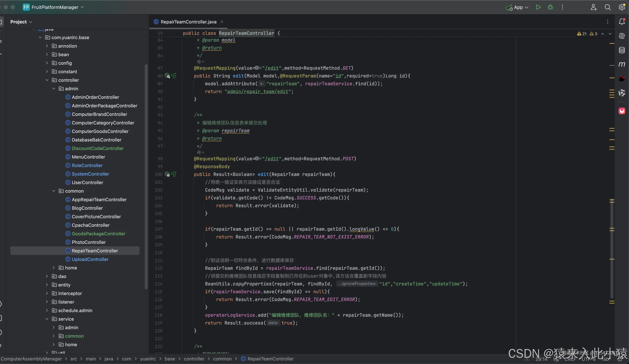Click the Code With Me add-user icon
This screenshot has height=364, width=629.
(594, 7)
